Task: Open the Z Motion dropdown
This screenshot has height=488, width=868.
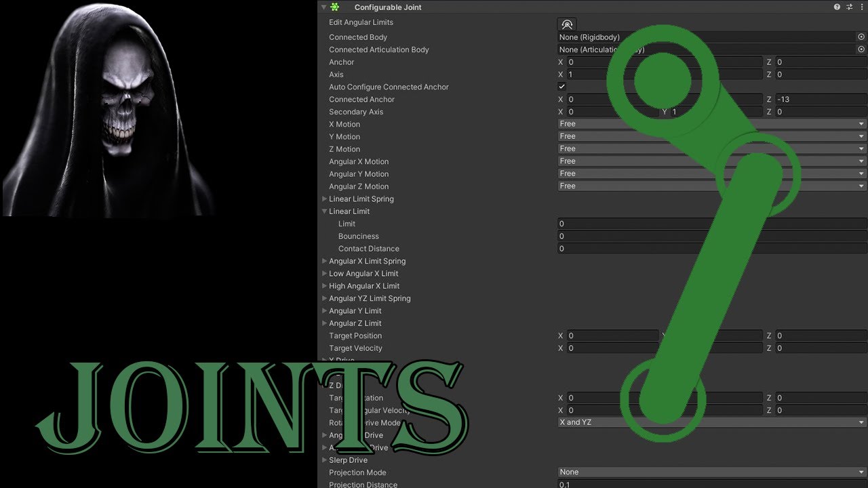Action: (712, 148)
